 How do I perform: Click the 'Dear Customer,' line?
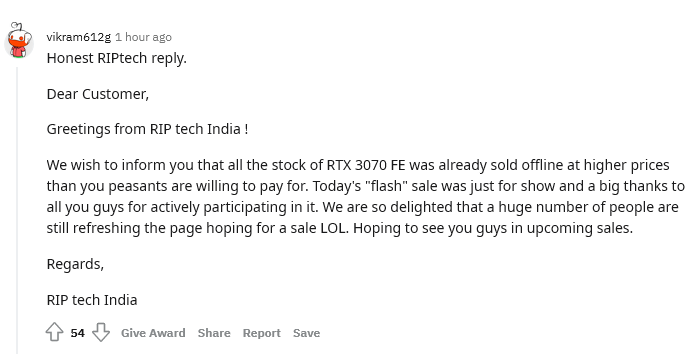(x=98, y=94)
